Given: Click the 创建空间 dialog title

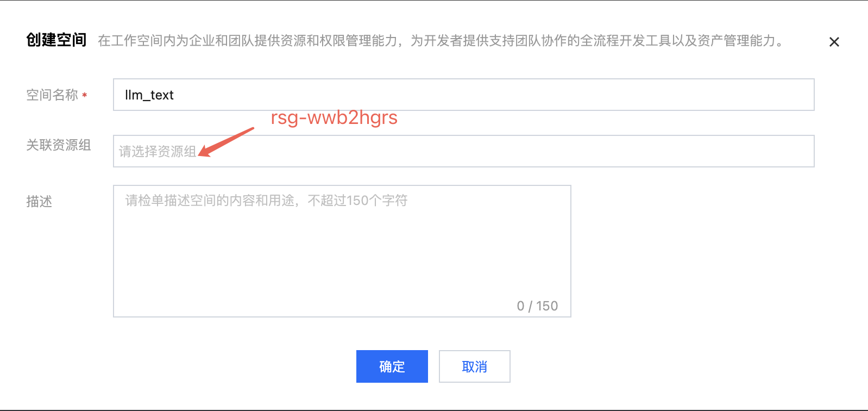Looking at the screenshot, I should coord(56,40).
